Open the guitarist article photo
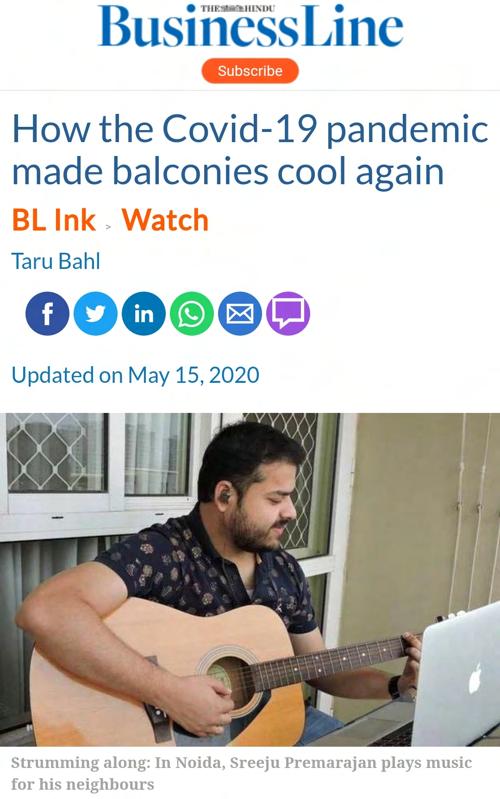Image resolution: width=500 pixels, height=799 pixels. (250, 579)
